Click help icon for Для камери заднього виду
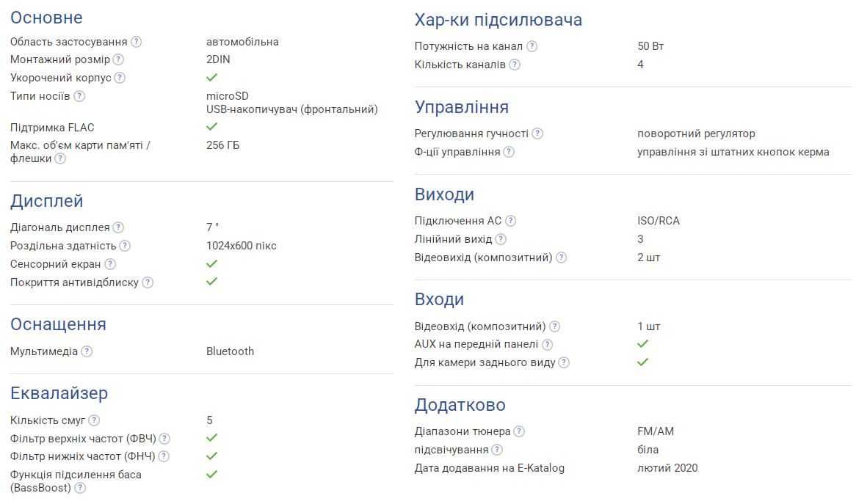 (564, 362)
